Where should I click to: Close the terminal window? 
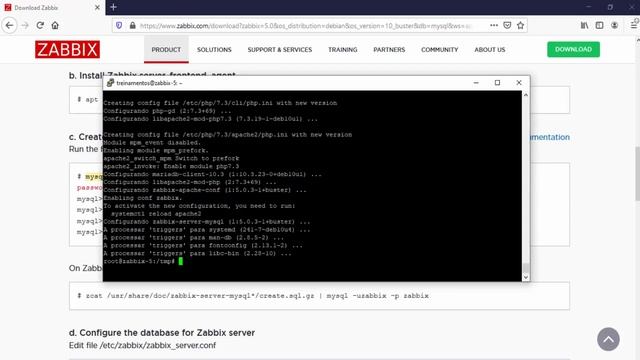tap(519, 83)
